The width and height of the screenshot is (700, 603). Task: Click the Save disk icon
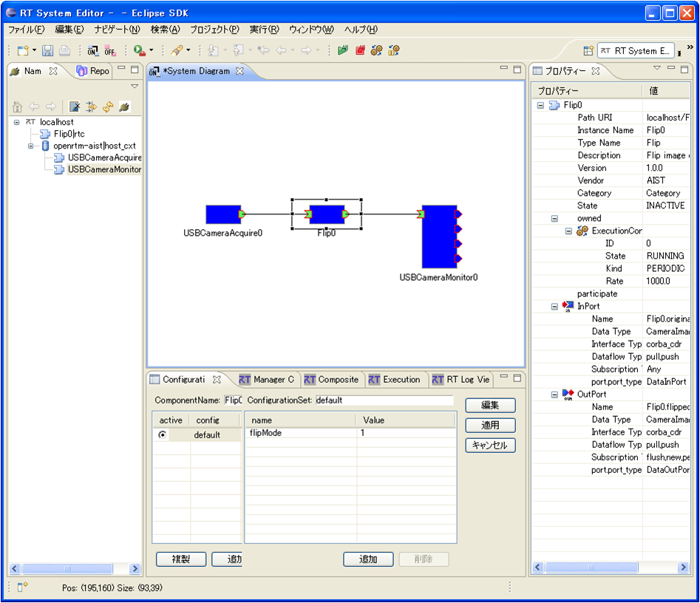tap(47, 50)
